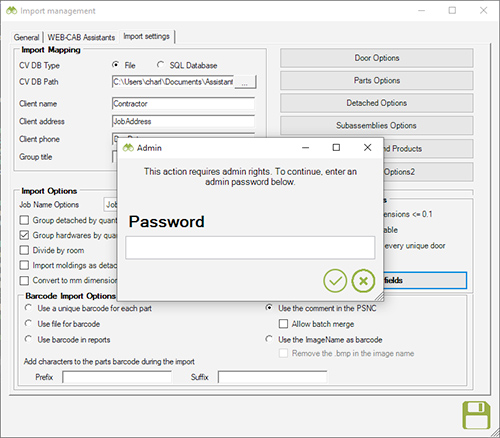Click the Import management binoculars logo
The height and width of the screenshot is (438, 500).
click(x=11, y=11)
